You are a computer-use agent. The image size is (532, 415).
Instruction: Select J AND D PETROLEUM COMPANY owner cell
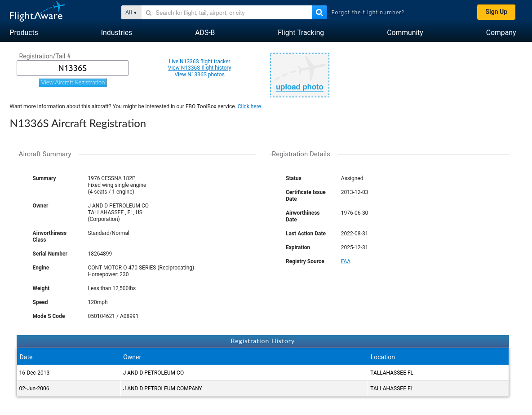pyautogui.click(x=163, y=389)
